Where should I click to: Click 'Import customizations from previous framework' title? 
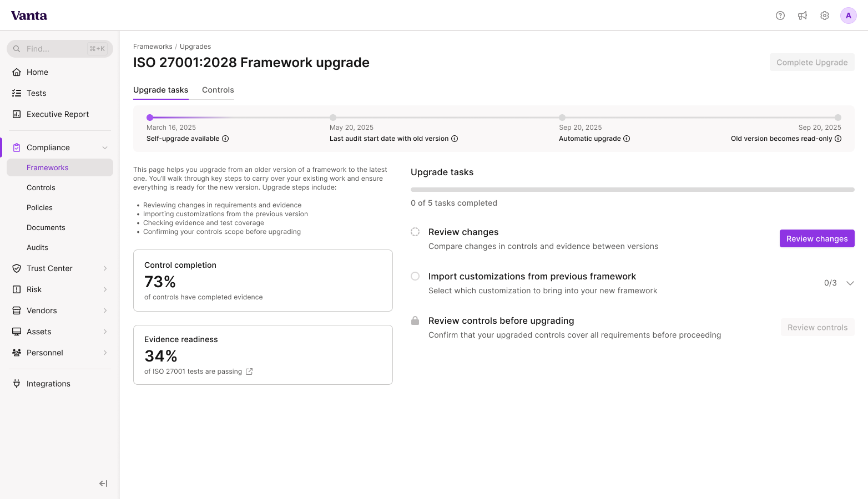click(532, 276)
